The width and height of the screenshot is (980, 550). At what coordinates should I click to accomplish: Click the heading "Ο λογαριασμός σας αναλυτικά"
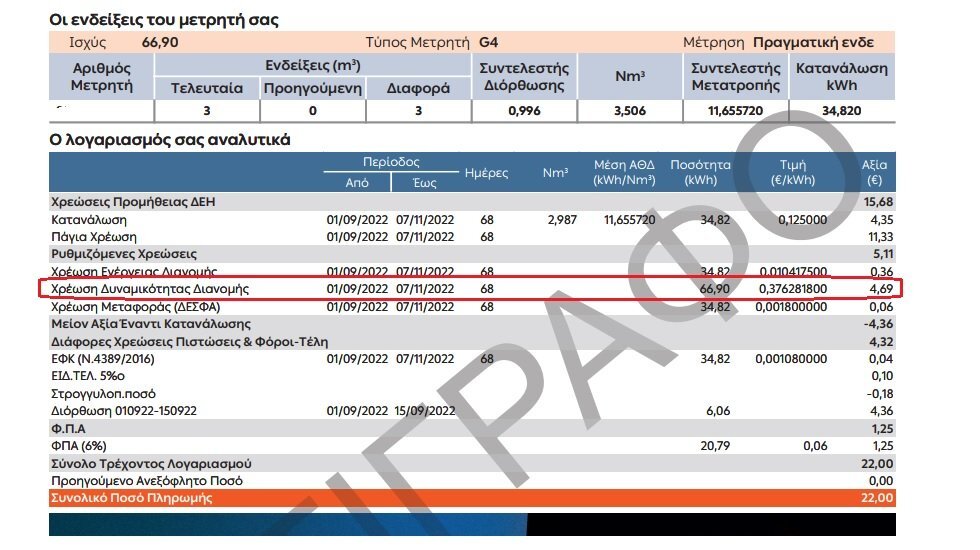click(x=170, y=139)
